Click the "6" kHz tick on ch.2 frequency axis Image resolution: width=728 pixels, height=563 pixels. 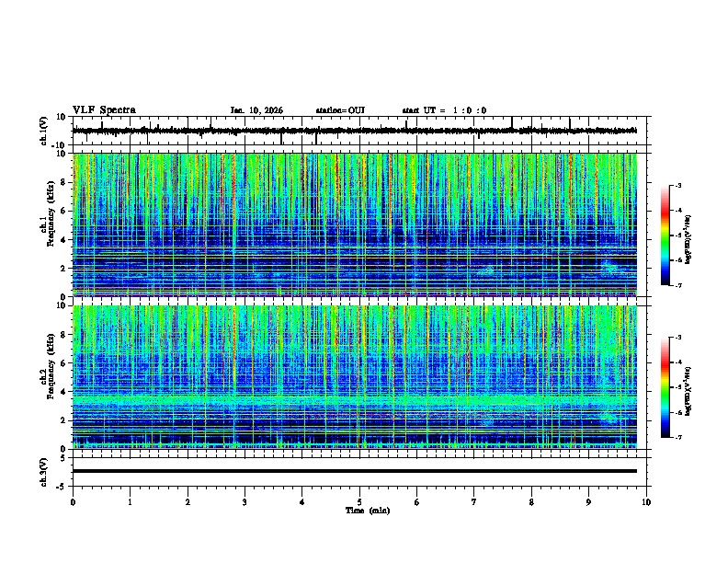click(x=64, y=362)
